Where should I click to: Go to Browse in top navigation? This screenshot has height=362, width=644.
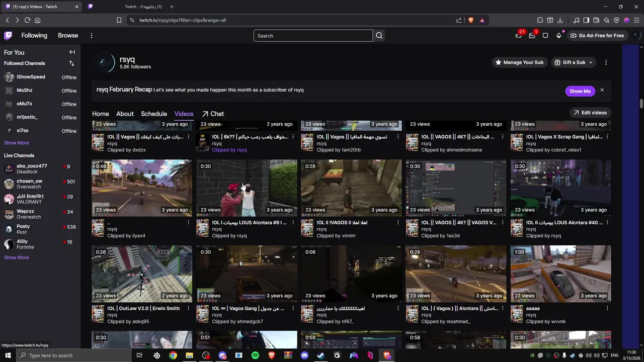click(x=68, y=36)
